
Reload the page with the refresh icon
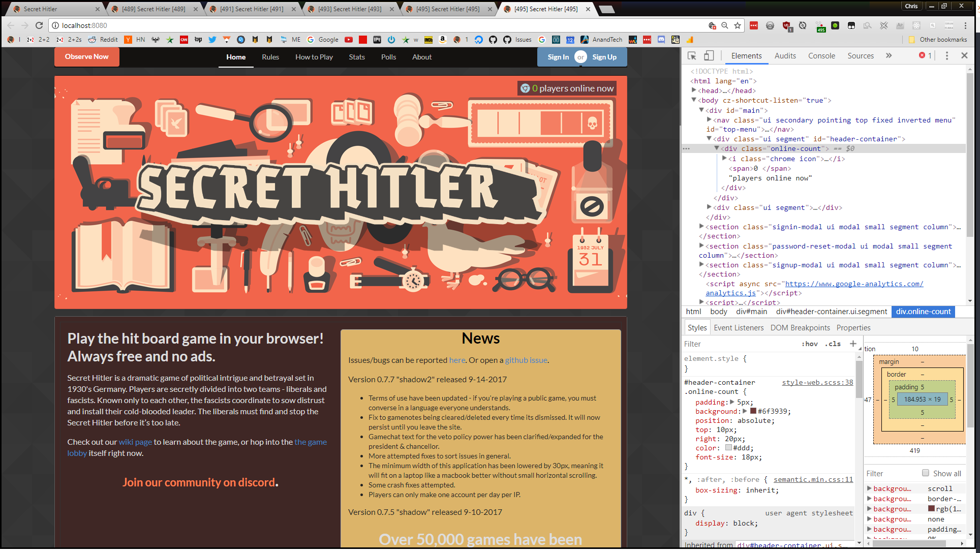click(39, 25)
